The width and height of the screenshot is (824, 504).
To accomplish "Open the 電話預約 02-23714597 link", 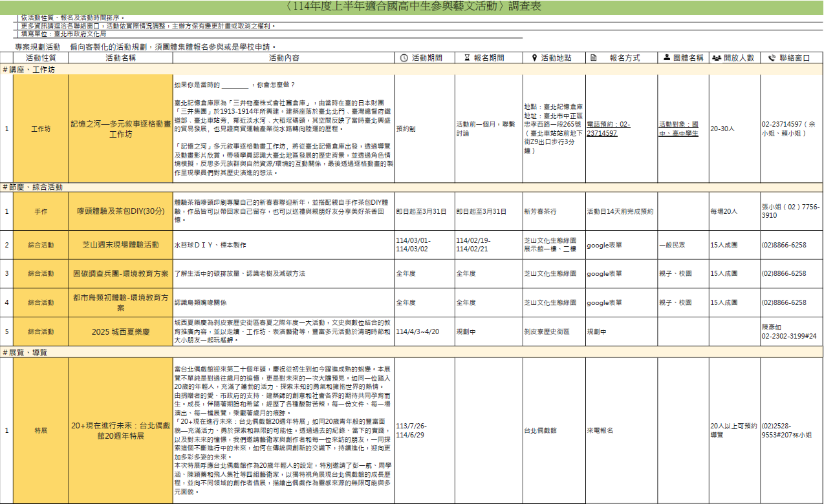I will click(x=608, y=129).
